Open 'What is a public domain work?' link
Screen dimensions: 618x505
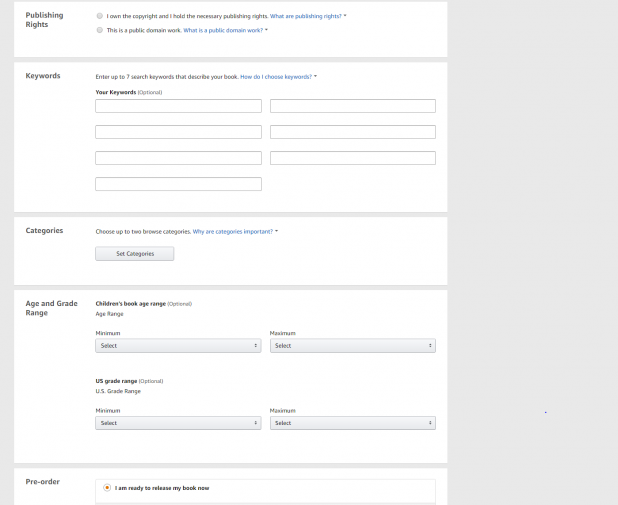pos(223,30)
